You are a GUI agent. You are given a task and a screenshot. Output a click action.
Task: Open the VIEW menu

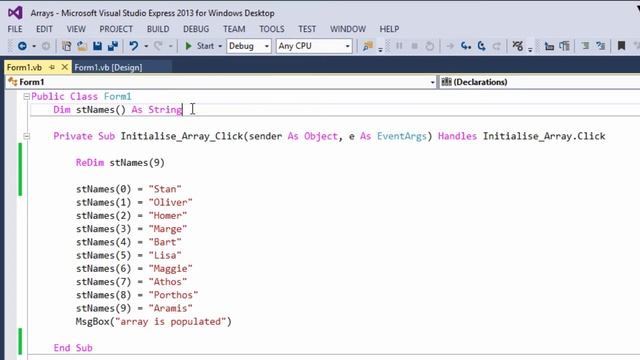(x=76, y=29)
